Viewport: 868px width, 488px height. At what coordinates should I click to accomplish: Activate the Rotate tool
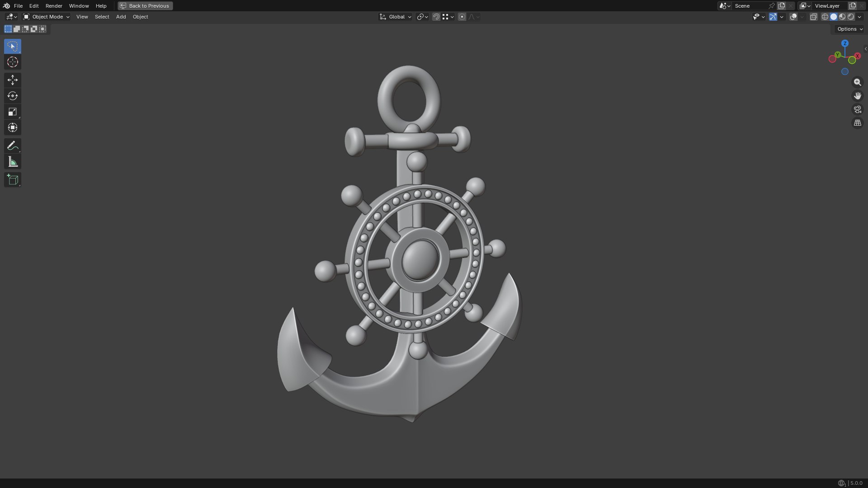pos(12,96)
